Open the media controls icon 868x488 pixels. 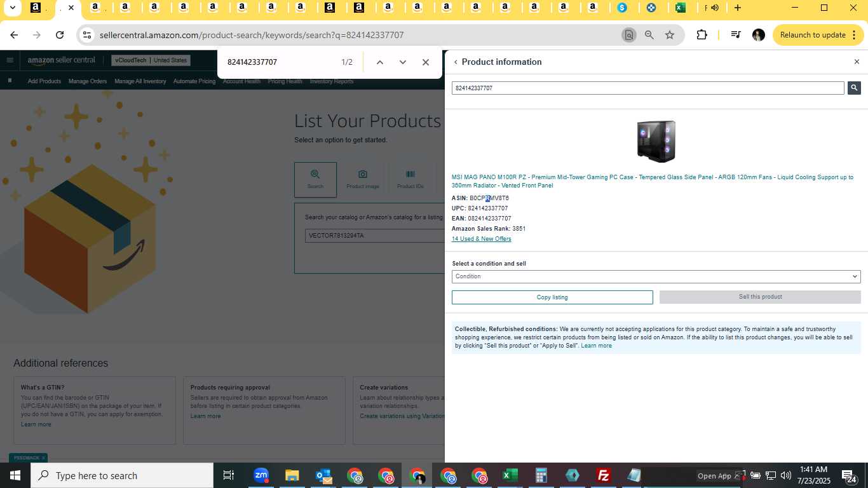(x=735, y=35)
